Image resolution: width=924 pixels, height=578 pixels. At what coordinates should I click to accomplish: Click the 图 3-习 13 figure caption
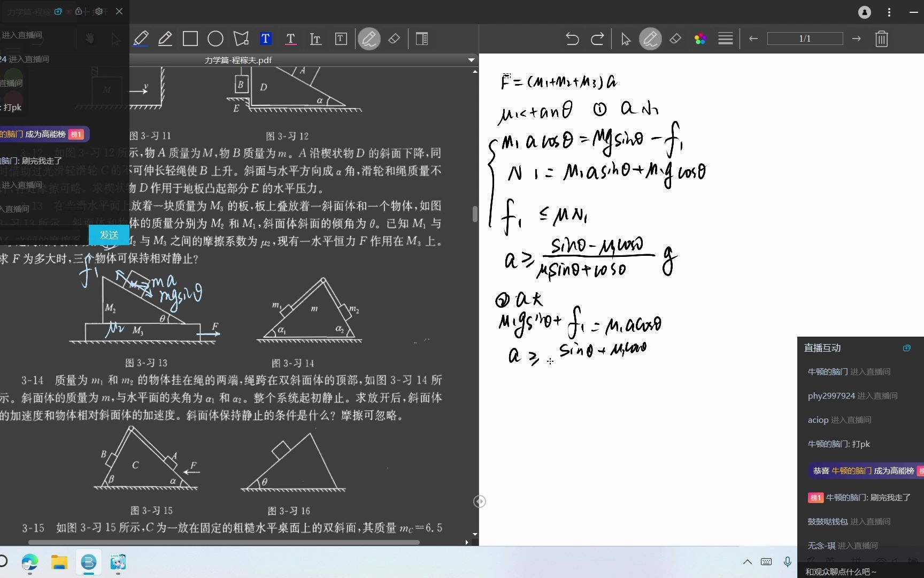(146, 363)
